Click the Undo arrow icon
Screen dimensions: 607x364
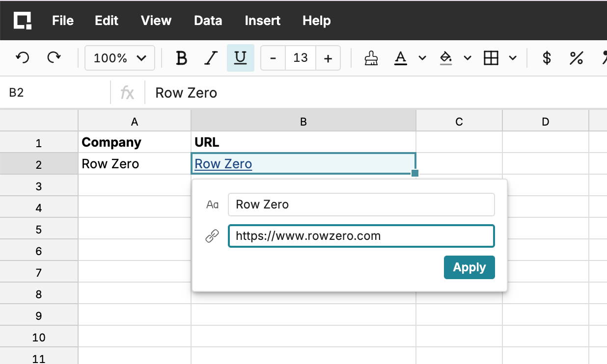[x=22, y=58]
